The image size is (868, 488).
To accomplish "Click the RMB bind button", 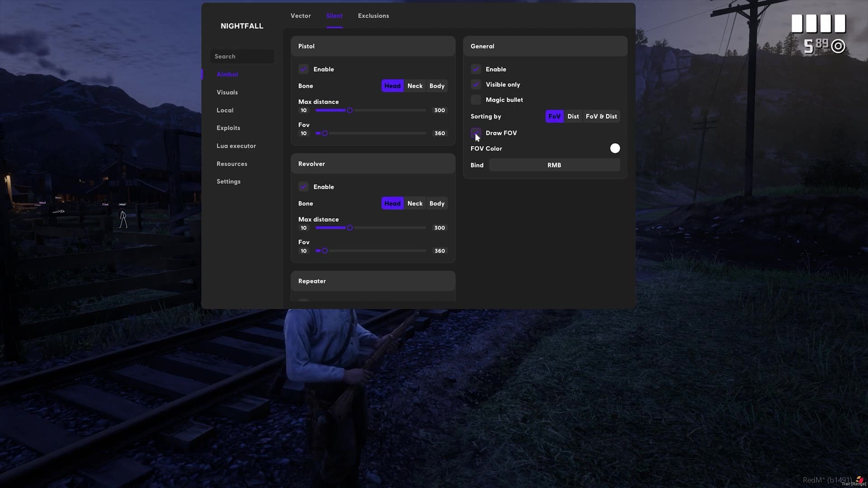I will (554, 165).
